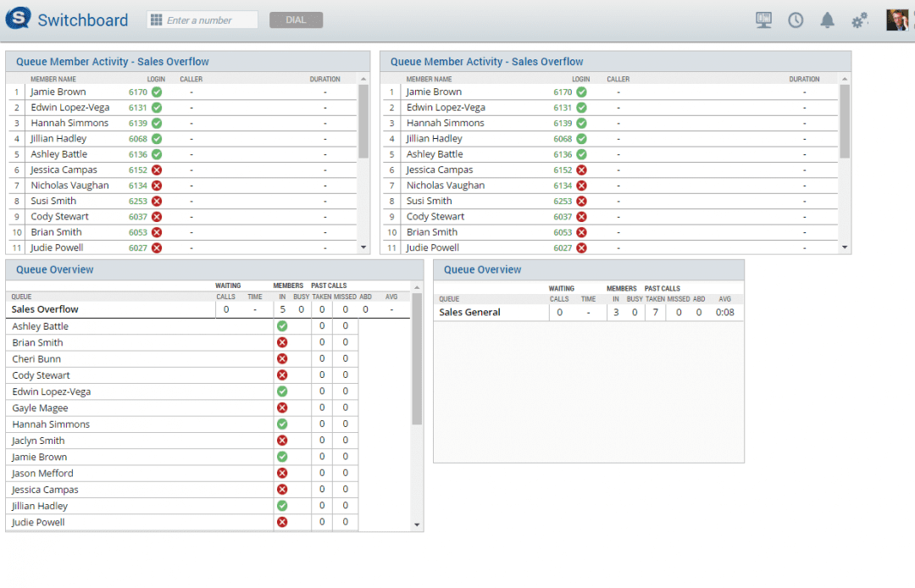The image size is (915, 588).
Task: Open notifications via the bell icon
Action: coord(828,19)
